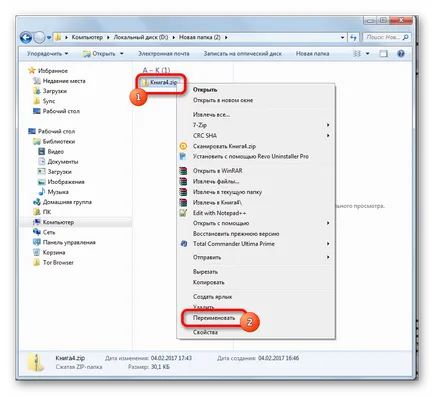434x396 pixels.
Task: Click the Музыка note icon
Action: click(42, 192)
